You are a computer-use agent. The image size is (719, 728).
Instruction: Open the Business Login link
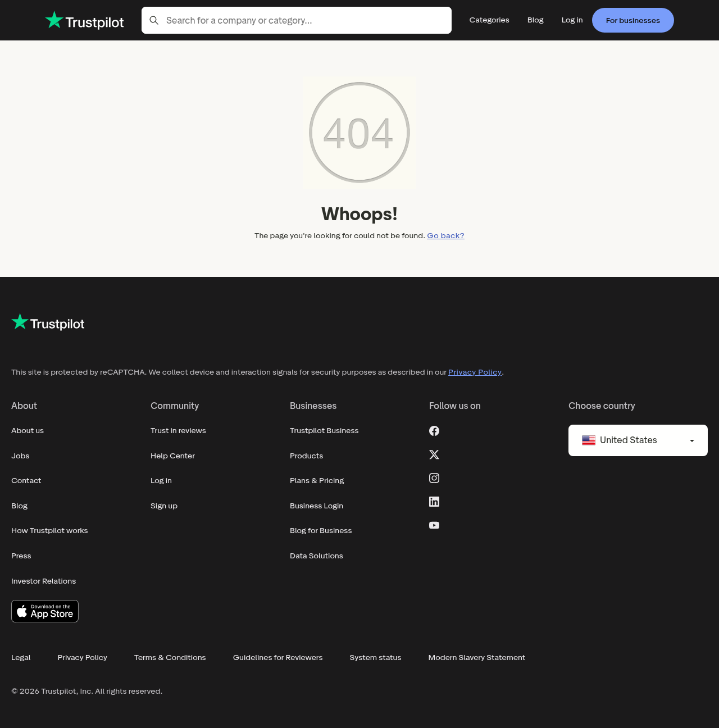pyautogui.click(x=316, y=506)
